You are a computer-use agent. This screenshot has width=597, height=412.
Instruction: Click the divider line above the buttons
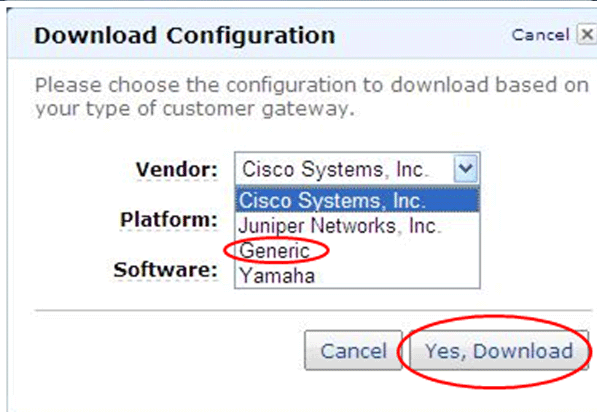tap(313, 311)
